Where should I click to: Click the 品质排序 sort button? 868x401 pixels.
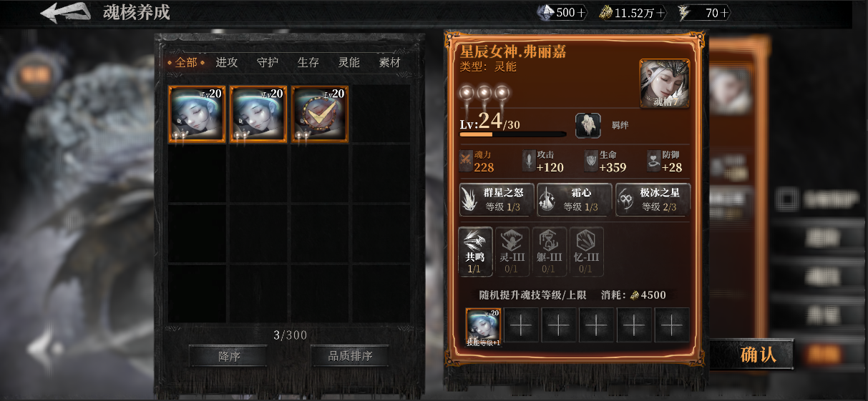pos(350,356)
